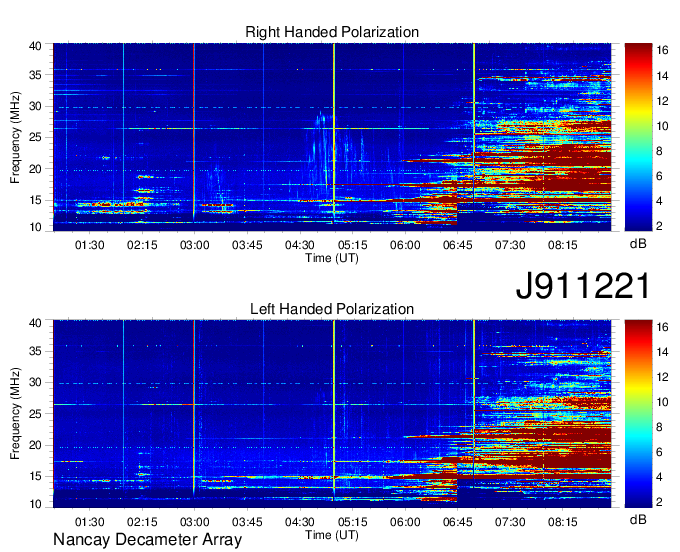The width and height of the screenshot is (680, 552).
Task: Click 03:00 time tick on Left Handed plot
Action: point(194,522)
